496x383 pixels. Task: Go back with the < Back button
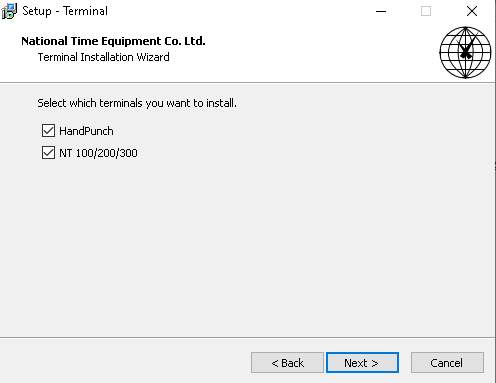(x=287, y=362)
